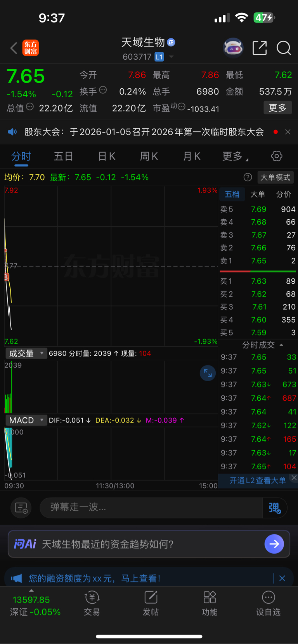
Task: Tap the 总值 info circle icon
Action: 30,107
